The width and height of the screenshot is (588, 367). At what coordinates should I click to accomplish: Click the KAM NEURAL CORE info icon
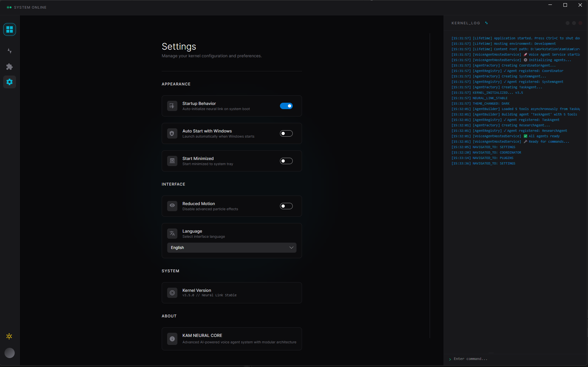[x=172, y=339]
